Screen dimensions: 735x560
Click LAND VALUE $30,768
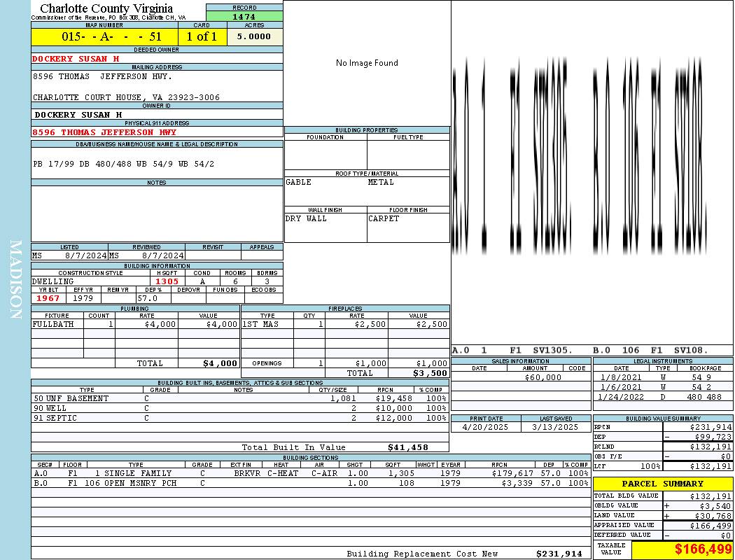coord(713,516)
